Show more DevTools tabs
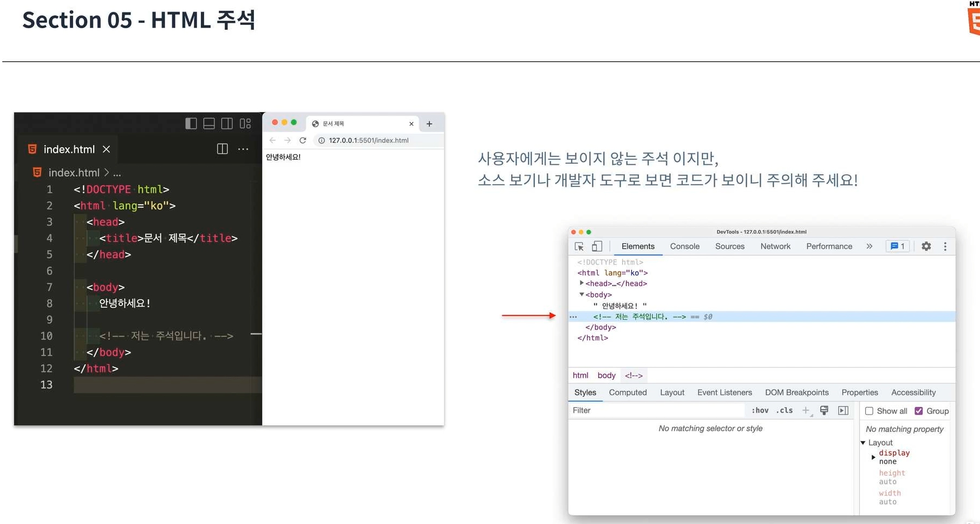980x524 pixels. [870, 247]
